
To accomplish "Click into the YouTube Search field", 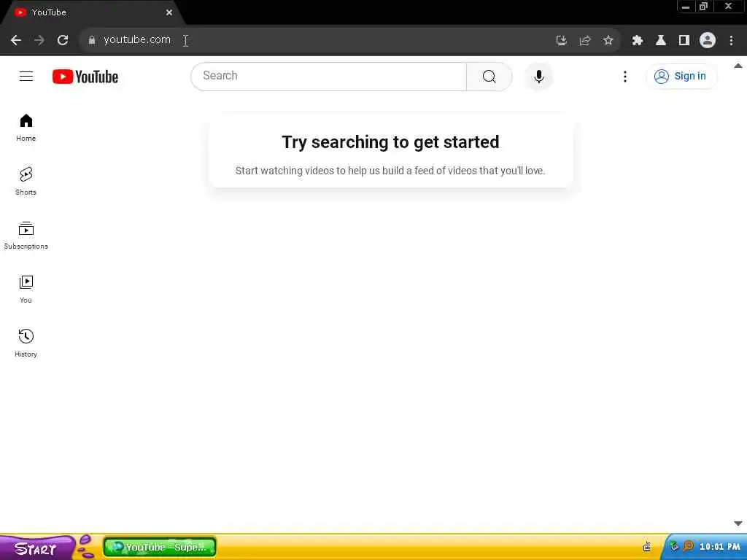I will point(329,76).
